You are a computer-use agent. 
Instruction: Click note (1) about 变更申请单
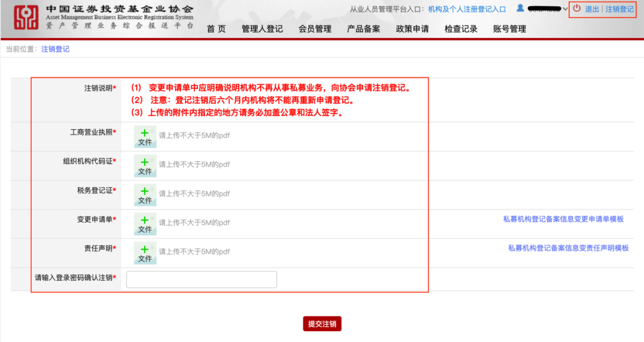[x=271, y=88]
